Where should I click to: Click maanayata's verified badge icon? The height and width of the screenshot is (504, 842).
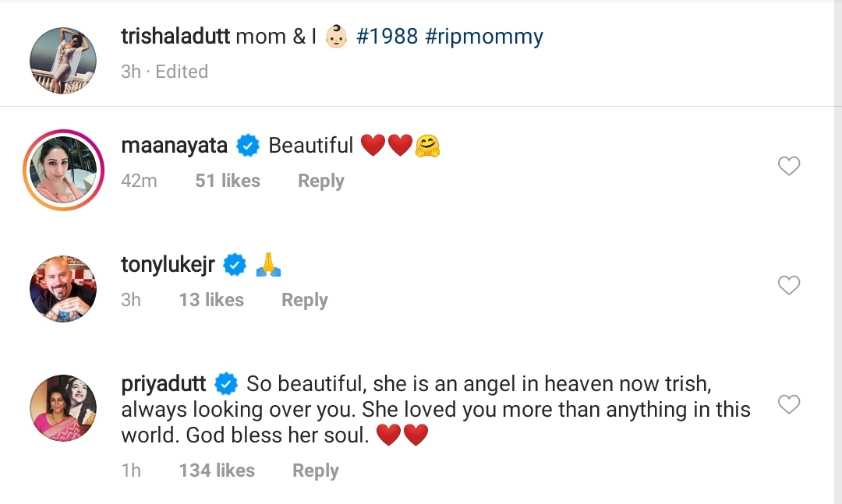248,145
